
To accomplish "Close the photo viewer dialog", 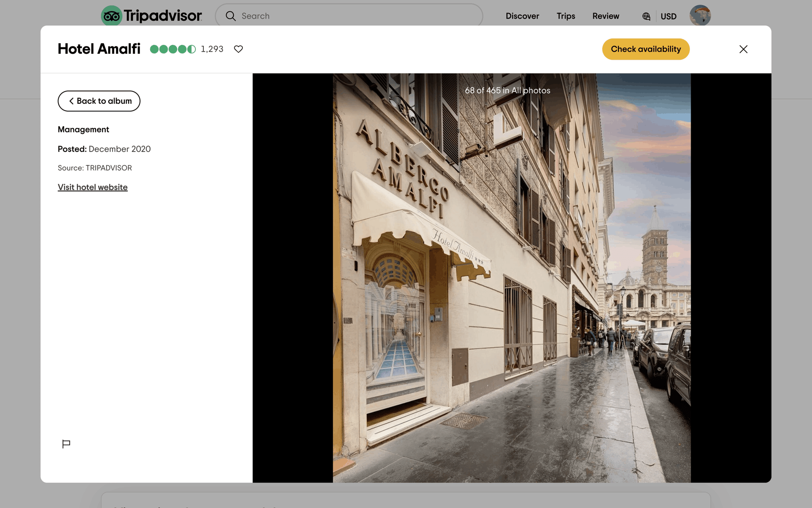I will point(743,49).
